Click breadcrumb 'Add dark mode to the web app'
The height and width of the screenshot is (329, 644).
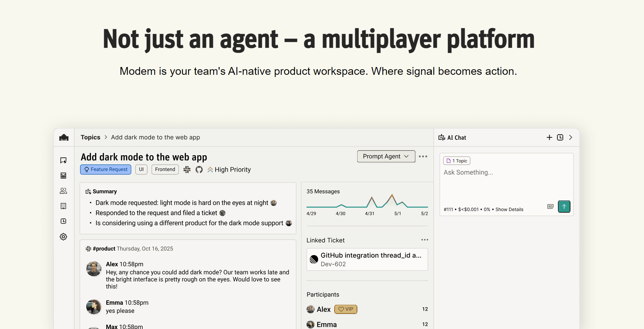pyautogui.click(x=156, y=137)
